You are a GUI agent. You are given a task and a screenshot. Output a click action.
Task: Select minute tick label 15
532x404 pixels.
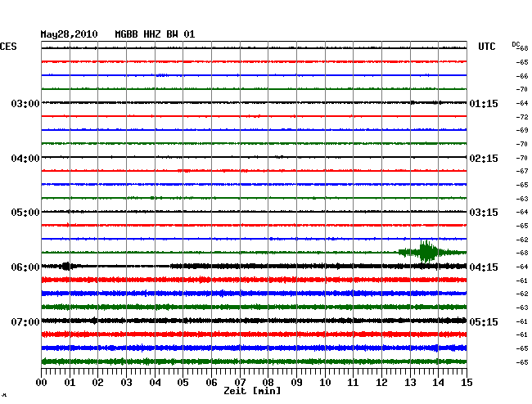467,383
